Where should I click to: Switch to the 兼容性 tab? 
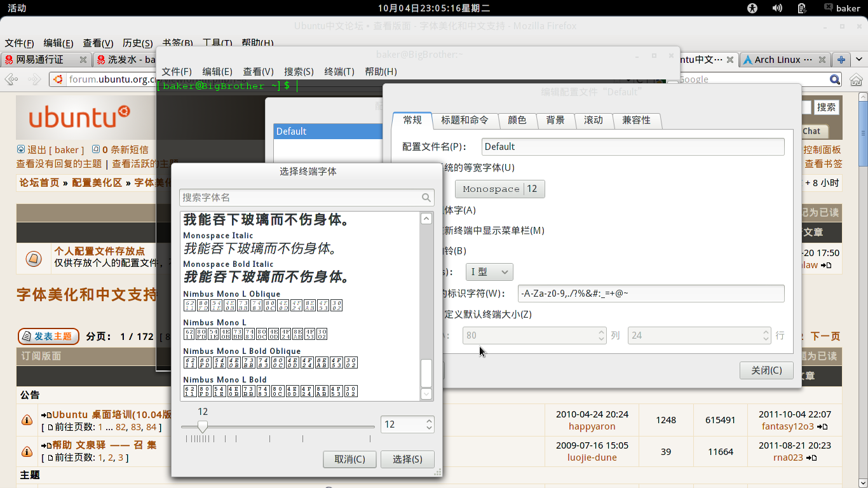click(637, 120)
